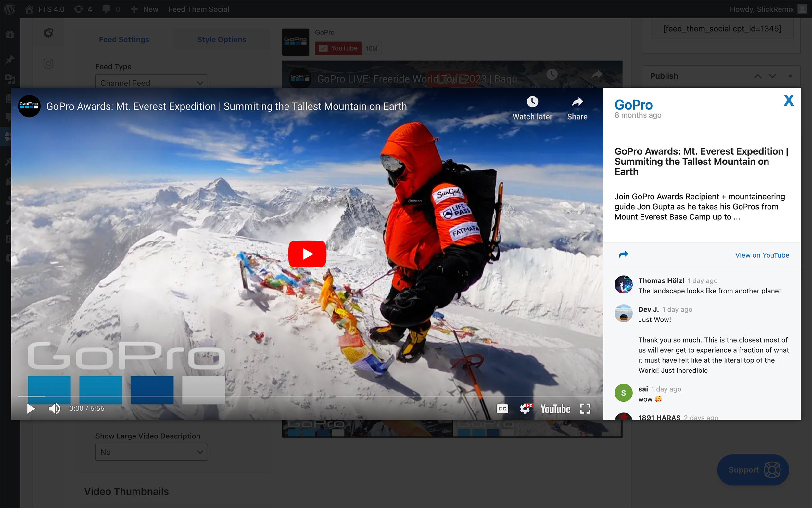Open the Show Large Video Description dropdown
This screenshot has height=508, width=812.
pos(151,452)
